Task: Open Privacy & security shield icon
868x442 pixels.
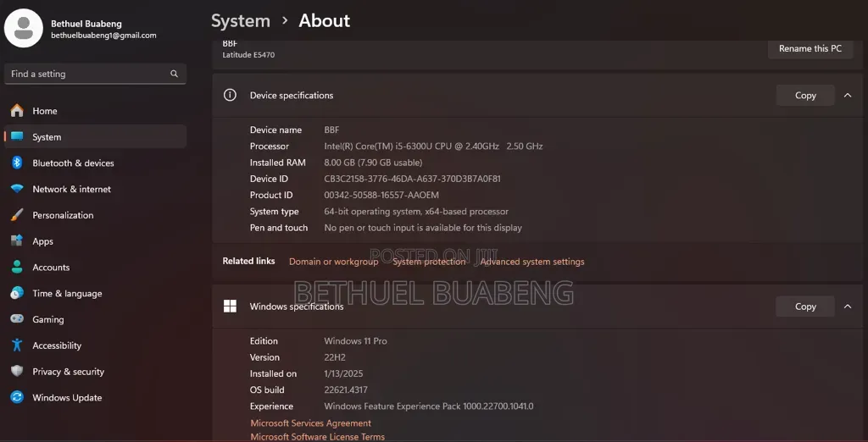Action: pos(17,371)
